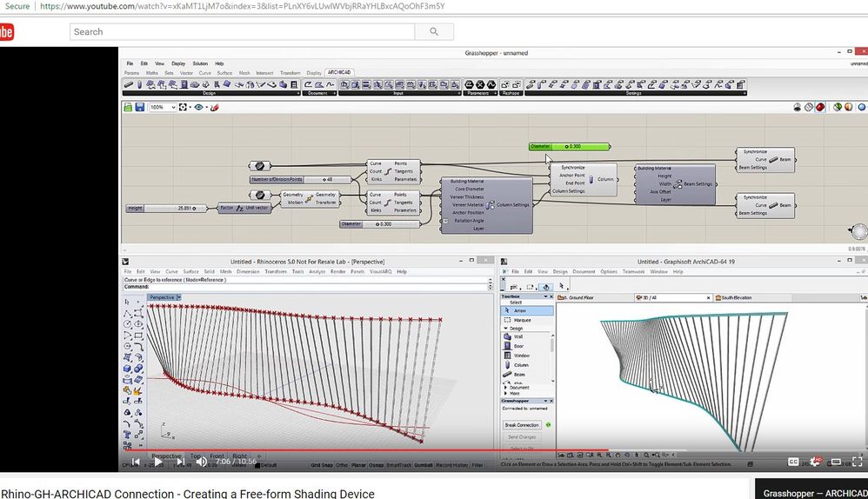Open YouTube player settings gear
This screenshot has width=868, height=499.
pyautogui.click(x=814, y=462)
